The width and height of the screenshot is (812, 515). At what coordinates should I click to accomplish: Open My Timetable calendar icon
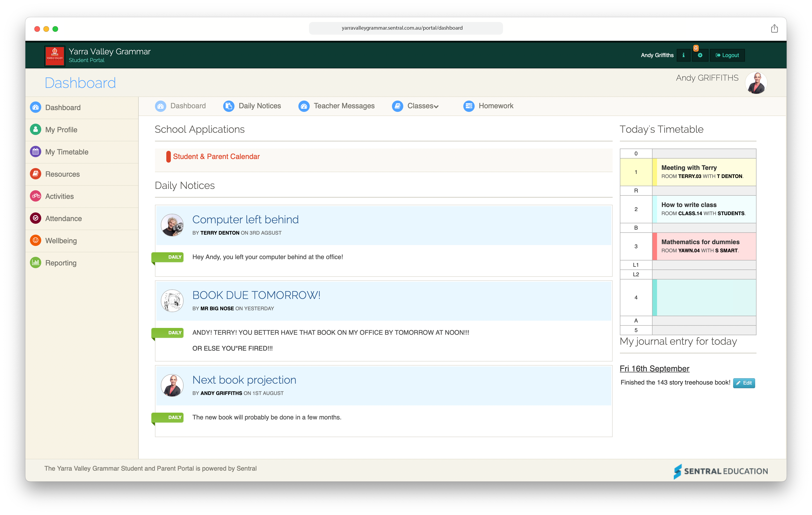[35, 152]
